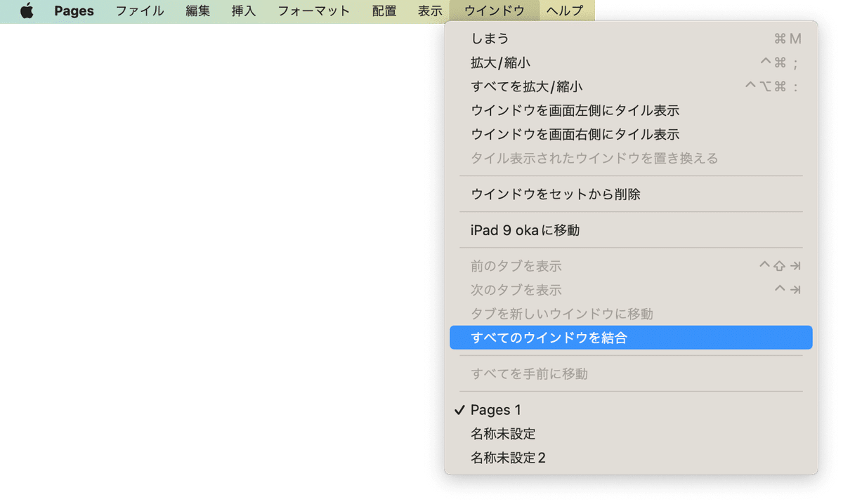
Task: Close the open ウインドウ menu
Action: pos(494,11)
